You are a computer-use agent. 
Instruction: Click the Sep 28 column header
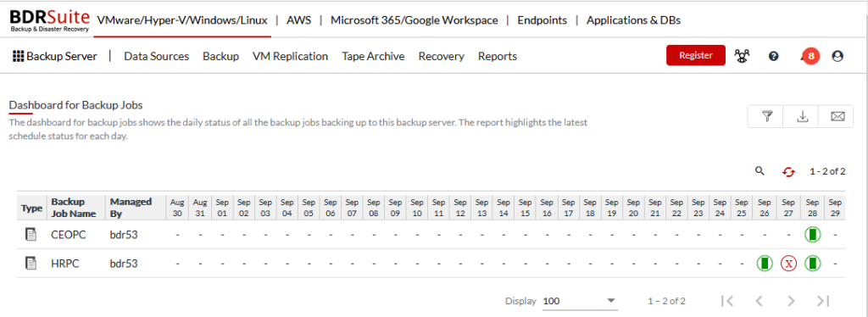(812, 208)
